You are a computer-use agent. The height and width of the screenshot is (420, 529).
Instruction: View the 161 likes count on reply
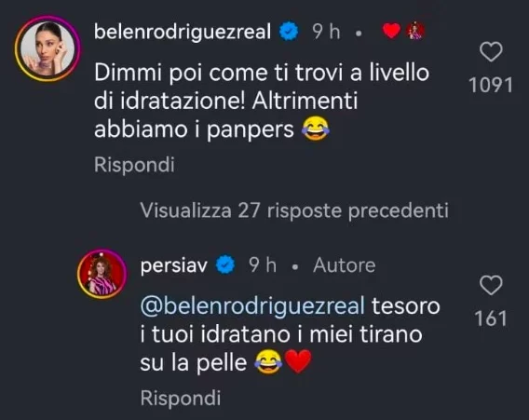click(491, 318)
